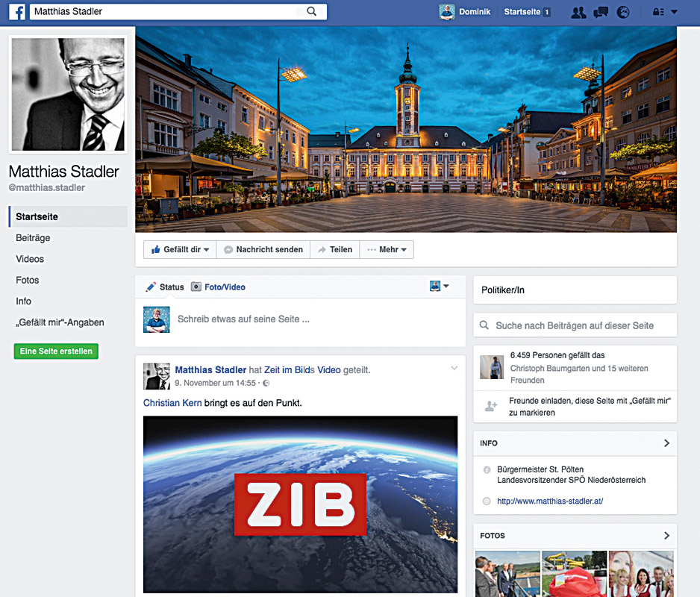Click the post timestamp 9. November um 14:55
This screenshot has width=700, height=597.
(x=215, y=383)
